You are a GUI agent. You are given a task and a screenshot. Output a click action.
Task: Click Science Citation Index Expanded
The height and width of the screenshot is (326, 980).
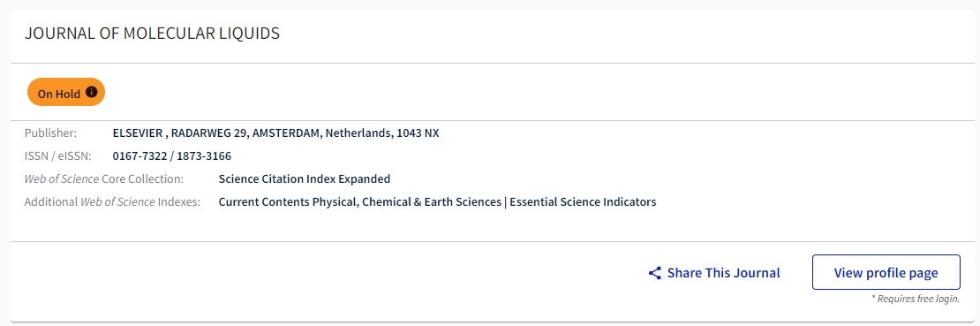[305, 179]
